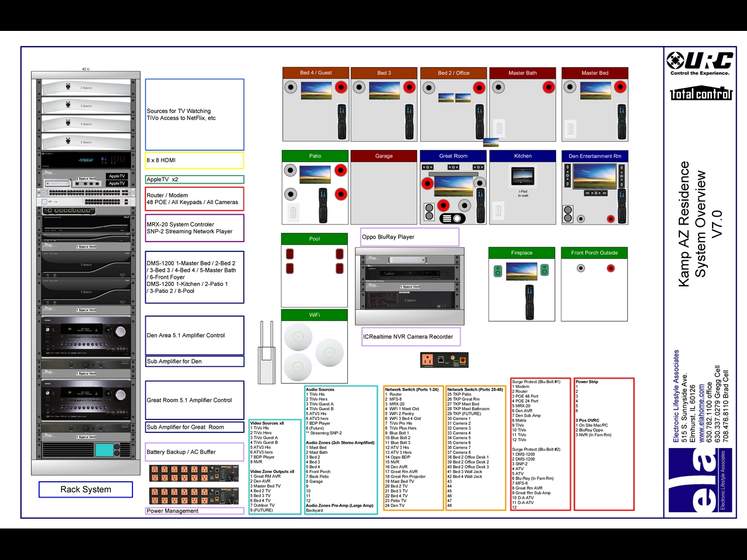Select the wall keypad in Master Bed

point(571,128)
